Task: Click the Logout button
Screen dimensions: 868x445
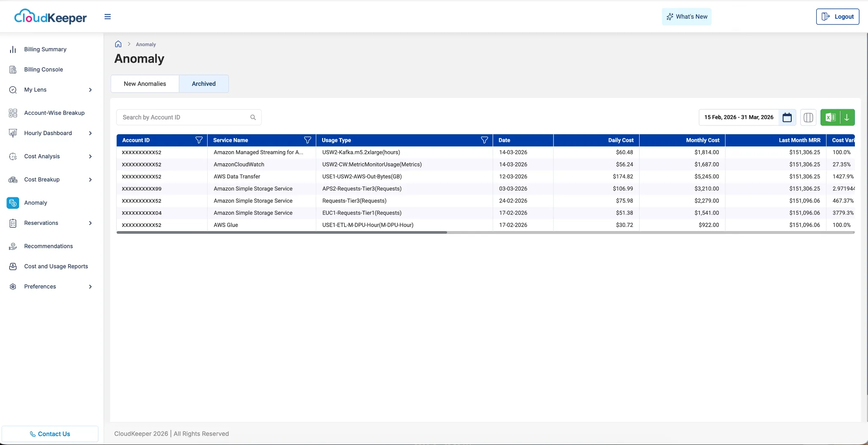Action: 837,17
